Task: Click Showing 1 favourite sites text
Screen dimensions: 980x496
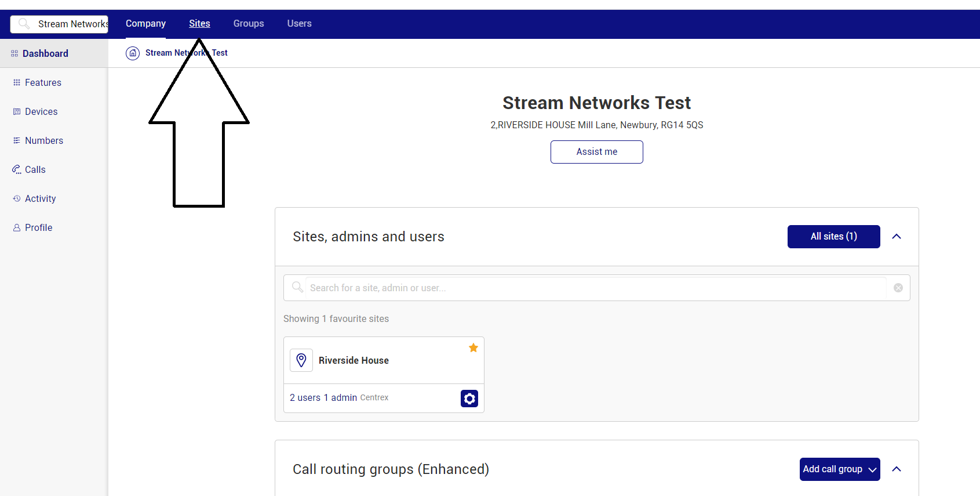Action: tap(336, 319)
